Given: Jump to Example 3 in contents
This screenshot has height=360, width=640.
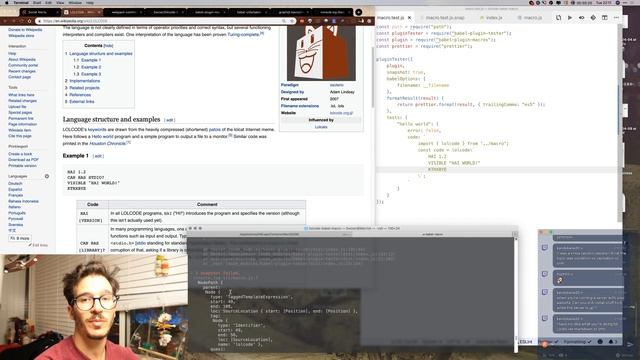Looking at the screenshot, I should [91, 74].
